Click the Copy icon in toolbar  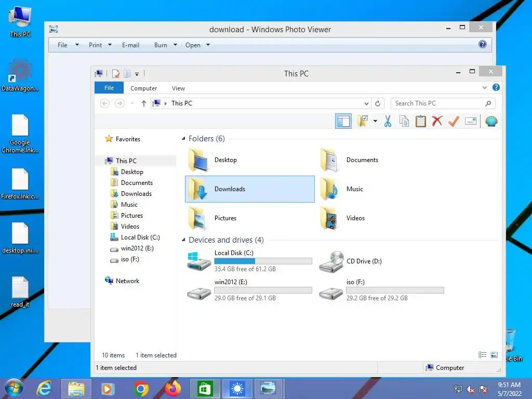(404, 121)
